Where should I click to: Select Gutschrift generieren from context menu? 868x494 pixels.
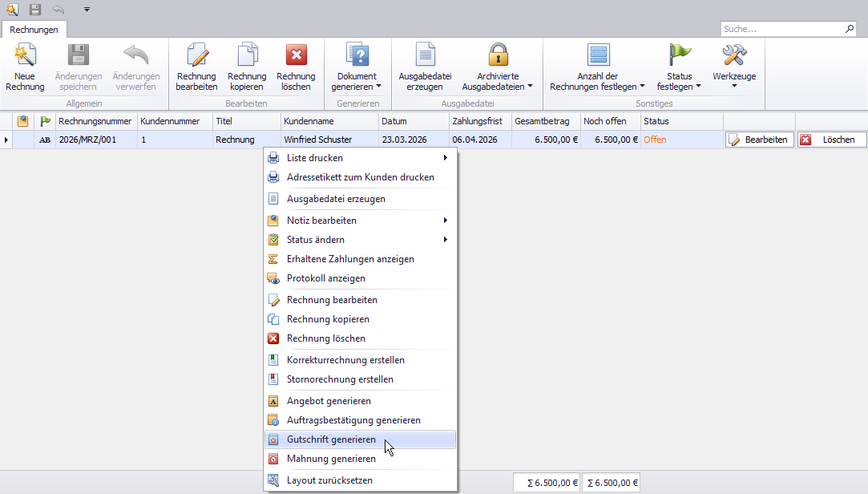331,439
